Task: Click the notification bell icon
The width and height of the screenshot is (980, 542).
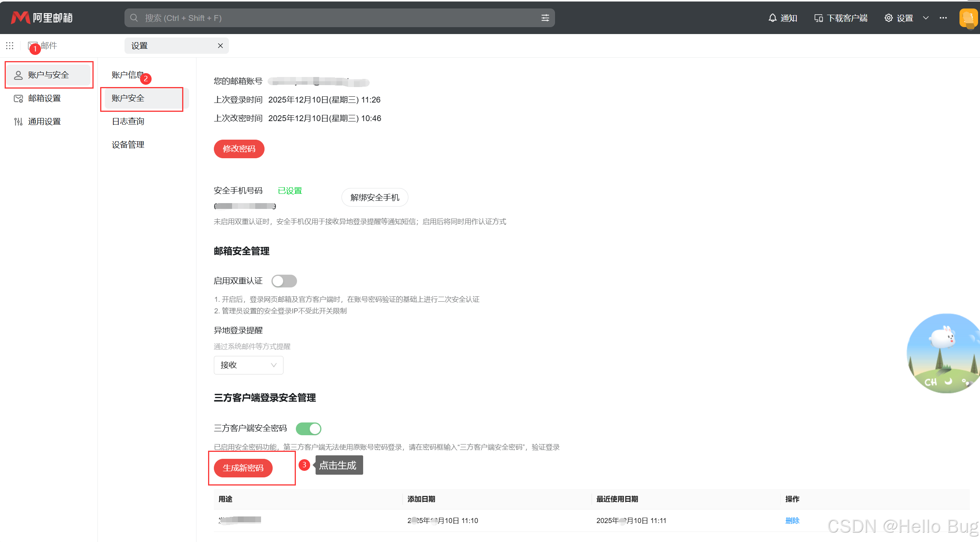Action: [x=772, y=18]
